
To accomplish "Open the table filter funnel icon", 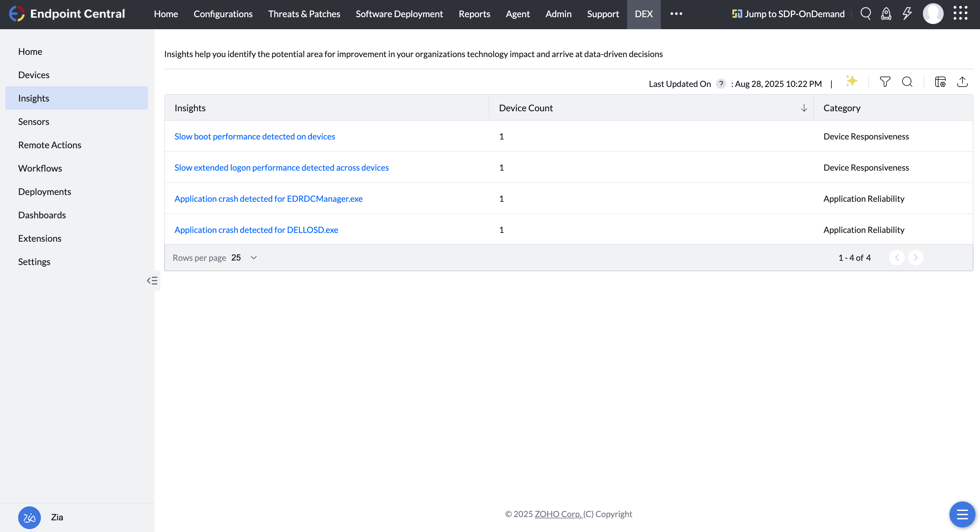I will coord(885,82).
